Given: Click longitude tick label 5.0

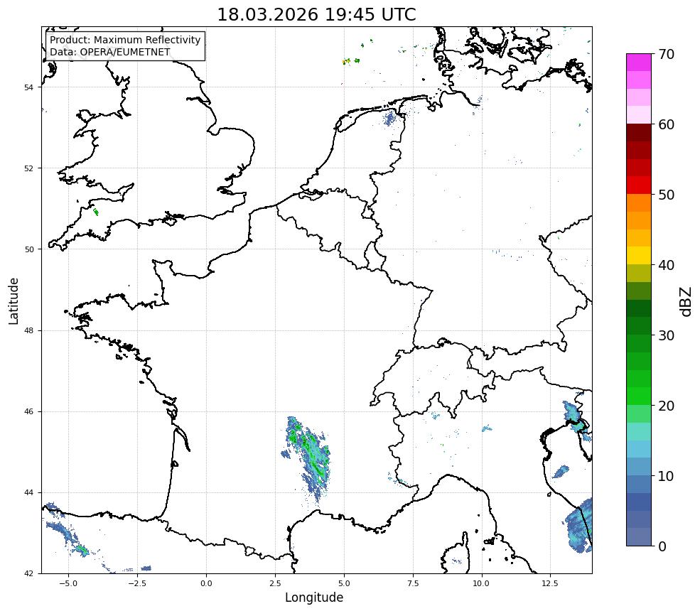Looking at the screenshot, I should pyautogui.click(x=344, y=583).
